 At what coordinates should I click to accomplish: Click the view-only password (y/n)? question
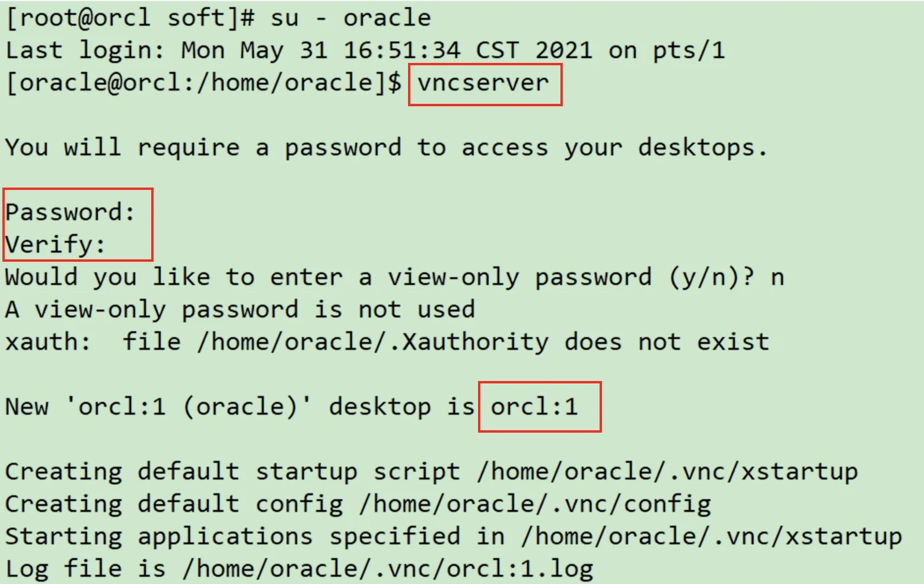[x=380, y=277]
